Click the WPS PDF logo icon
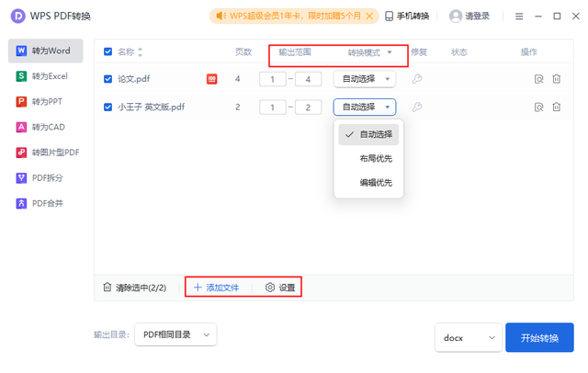The width and height of the screenshot is (588, 373). point(17,17)
